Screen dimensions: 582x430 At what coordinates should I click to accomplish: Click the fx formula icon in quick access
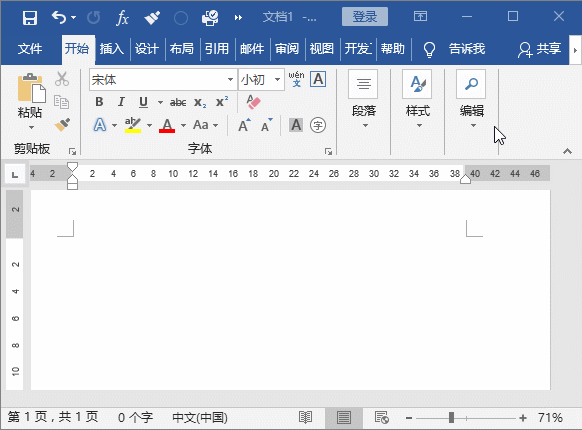[122, 17]
